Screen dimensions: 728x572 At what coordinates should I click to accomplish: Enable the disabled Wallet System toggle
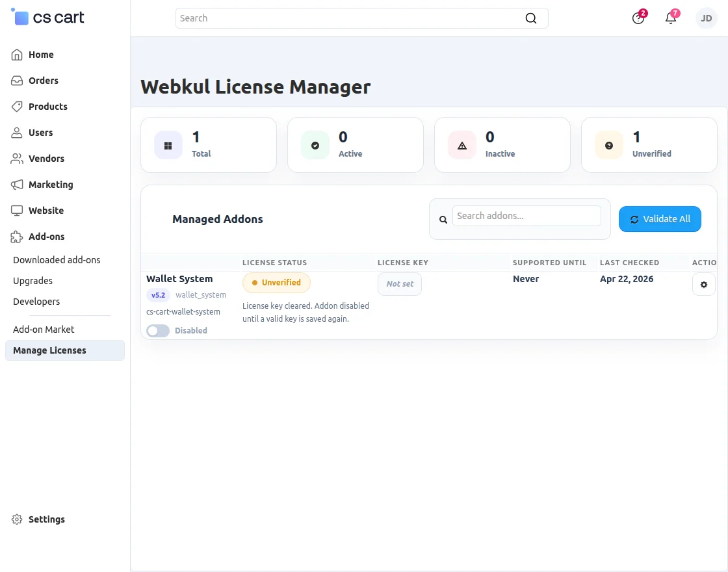coord(157,331)
